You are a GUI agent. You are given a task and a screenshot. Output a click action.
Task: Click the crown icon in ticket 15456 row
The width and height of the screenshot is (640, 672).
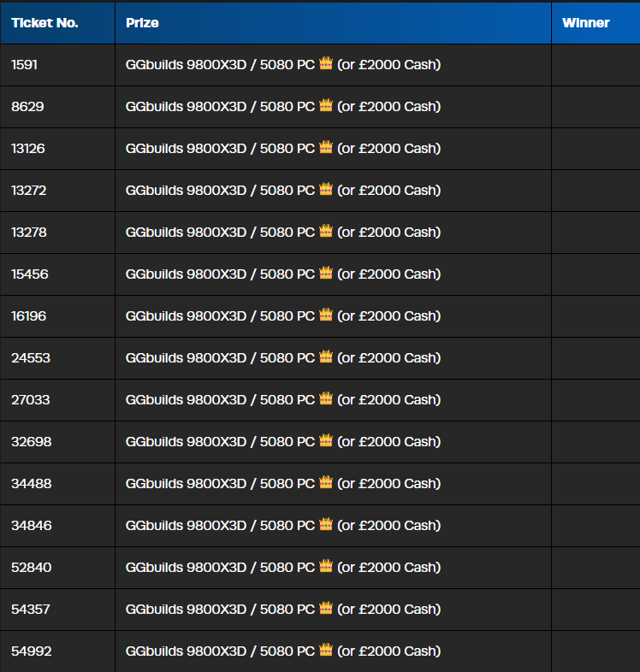[326, 273]
